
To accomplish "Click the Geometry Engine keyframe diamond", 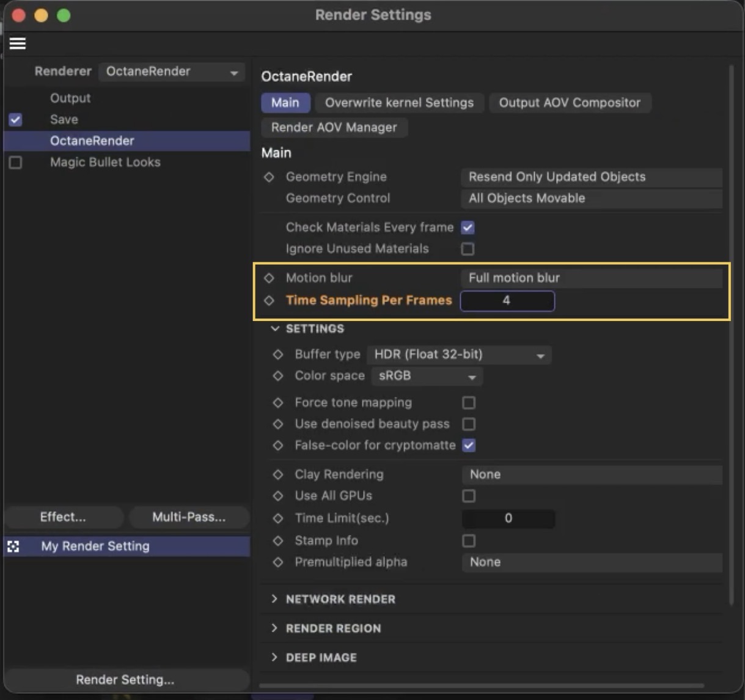I will (269, 177).
